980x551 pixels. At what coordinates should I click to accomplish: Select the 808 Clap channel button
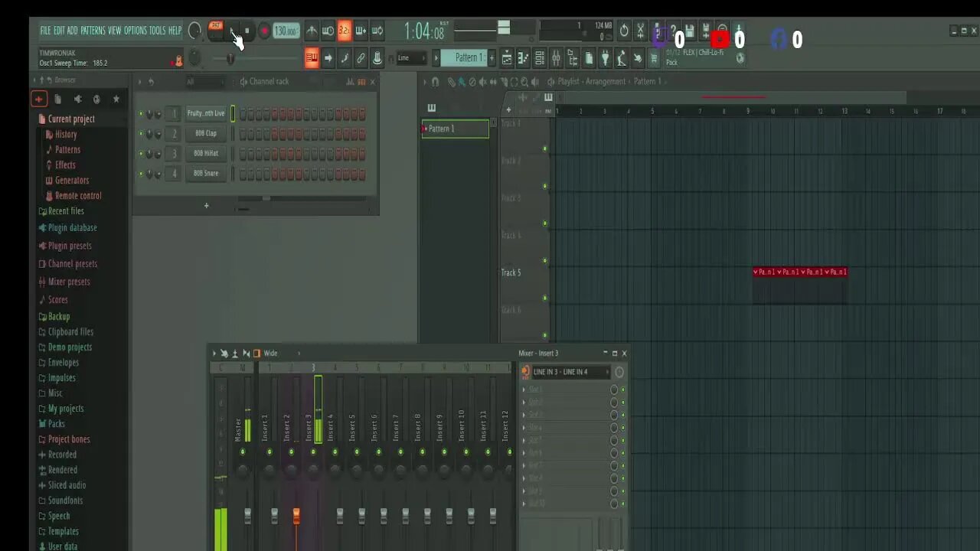click(x=206, y=133)
